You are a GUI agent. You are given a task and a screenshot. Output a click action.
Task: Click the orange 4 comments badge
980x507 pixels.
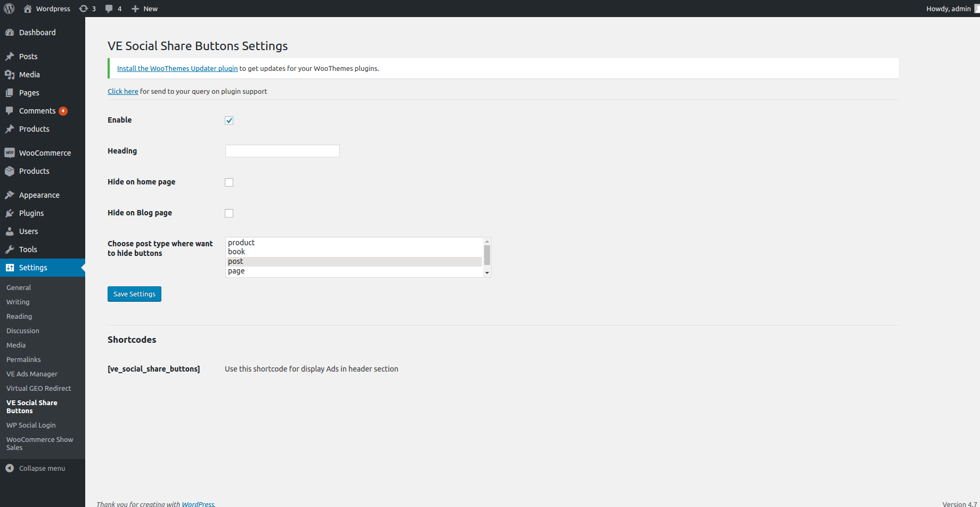coord(63,111)
